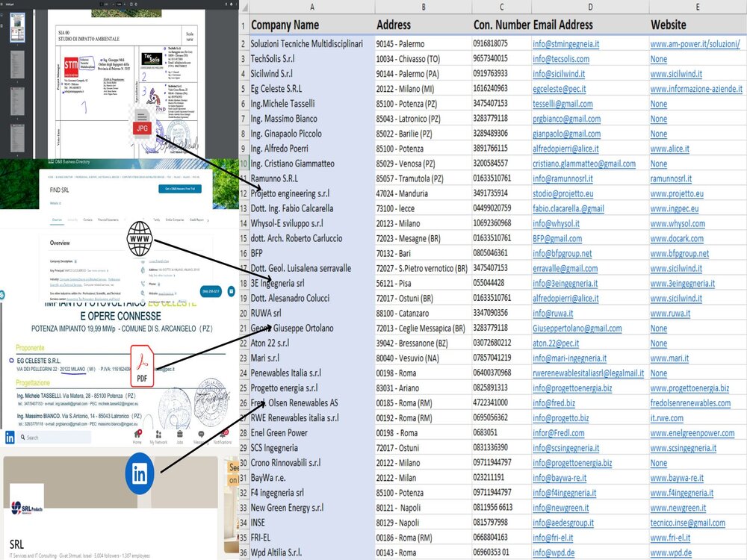The image size is (747, 560).
Task: Select the cell Eg Celeste S.R.L
Action: (x=312, y=89)
